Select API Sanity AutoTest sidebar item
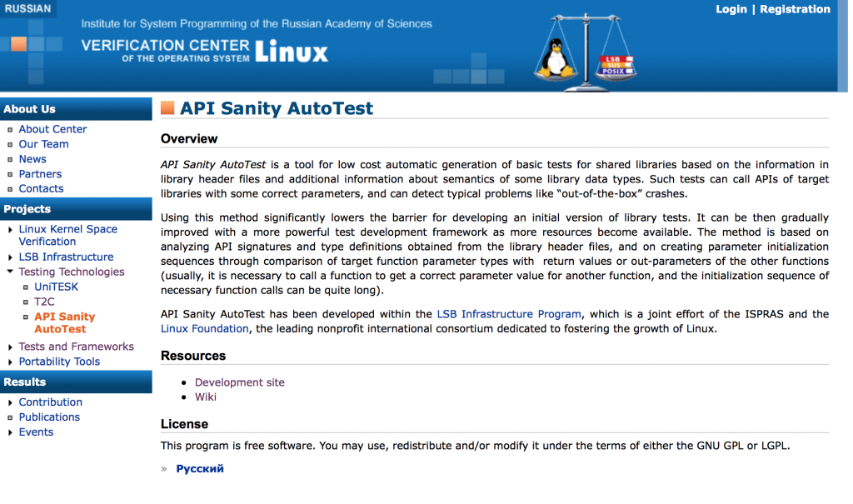The image size is (853, 504). click(64, 322)
